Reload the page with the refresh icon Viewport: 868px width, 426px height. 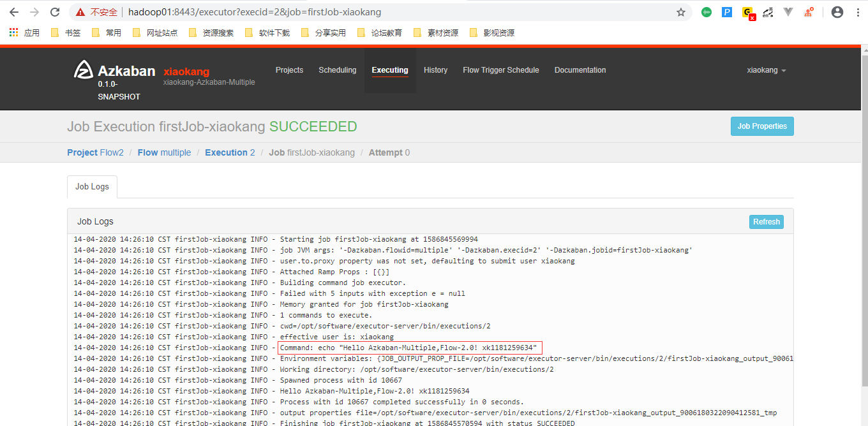pos(55,12)
